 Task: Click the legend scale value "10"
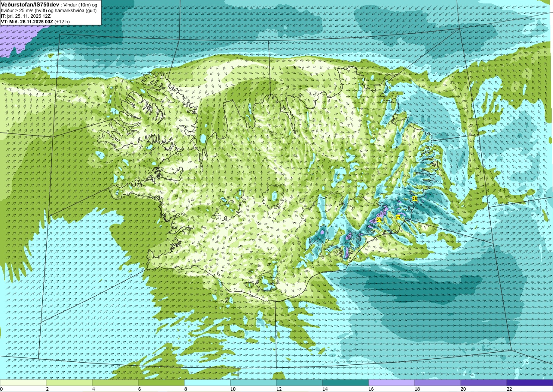pos(232,389)
